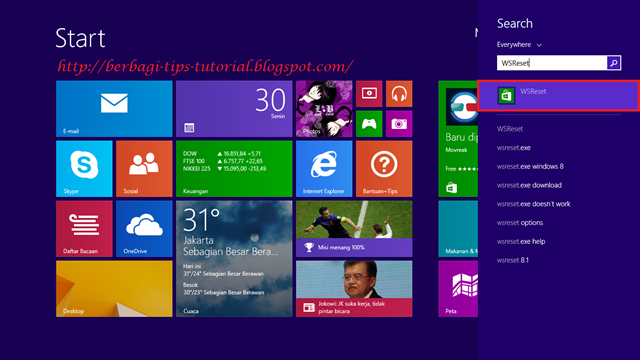Launch the WSReset app result

coord(558,96)
